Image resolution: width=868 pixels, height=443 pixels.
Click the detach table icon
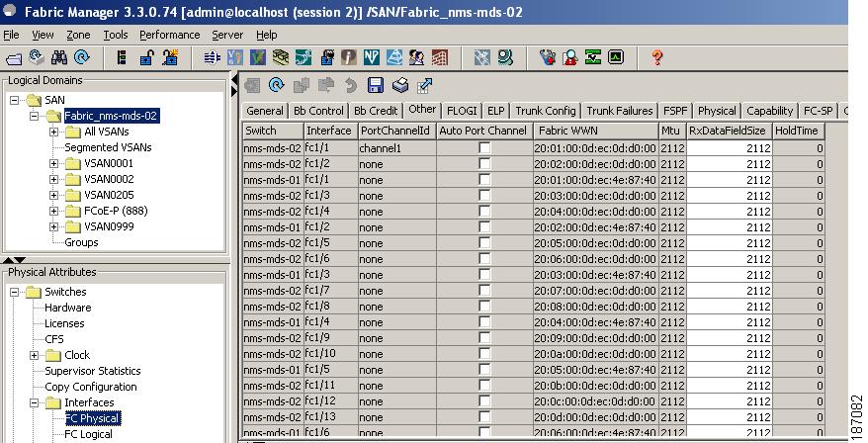424,85
